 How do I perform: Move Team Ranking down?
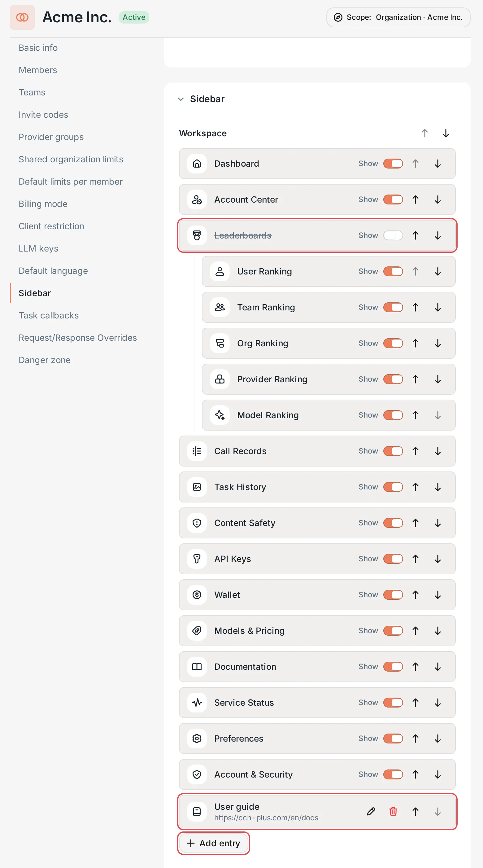(x=437, y=307)
